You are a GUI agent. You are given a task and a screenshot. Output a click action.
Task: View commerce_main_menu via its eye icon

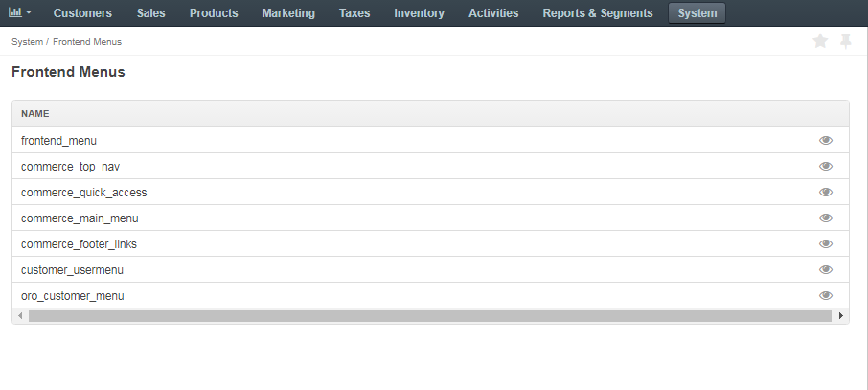826,218
